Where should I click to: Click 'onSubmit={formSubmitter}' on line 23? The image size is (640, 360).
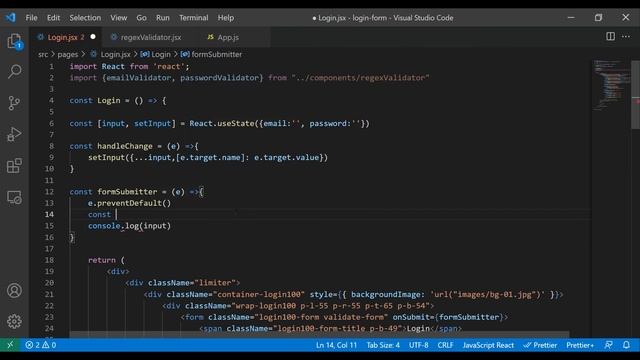click(448, 317)
